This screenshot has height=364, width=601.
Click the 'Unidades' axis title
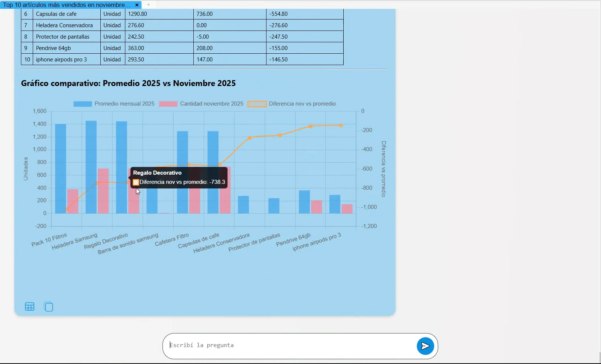tap(25, 169)
